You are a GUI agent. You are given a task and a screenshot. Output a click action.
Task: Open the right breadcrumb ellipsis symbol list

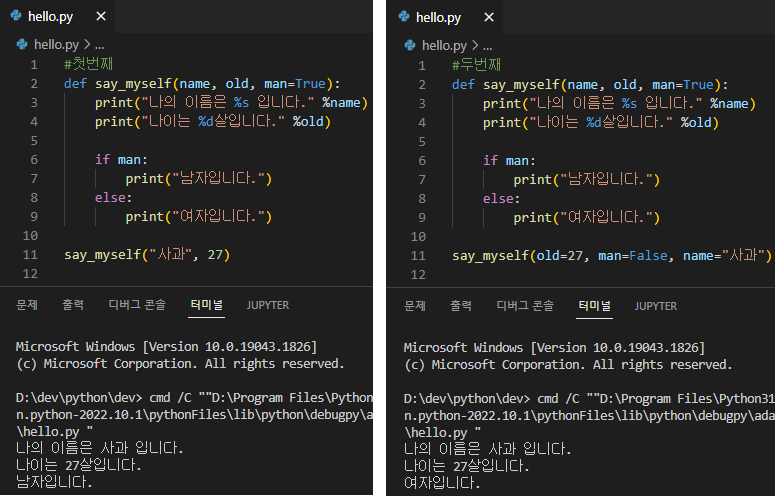[x=487, y=46]
